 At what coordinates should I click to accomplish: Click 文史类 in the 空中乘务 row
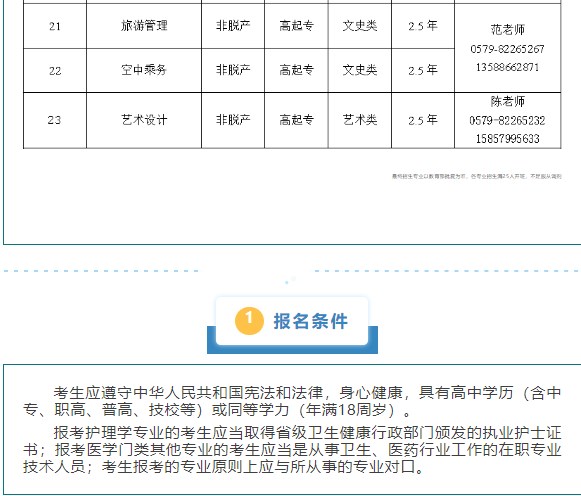[x=360, y=70]
